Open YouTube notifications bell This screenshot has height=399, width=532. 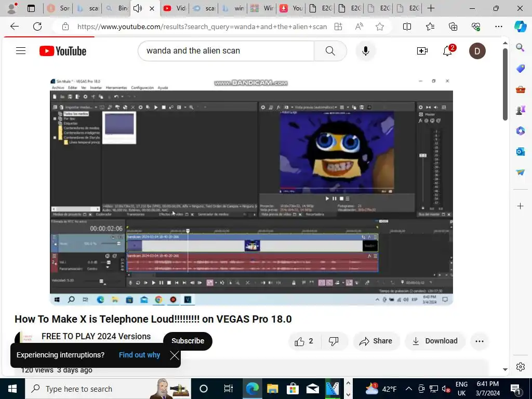coord(448,51)
